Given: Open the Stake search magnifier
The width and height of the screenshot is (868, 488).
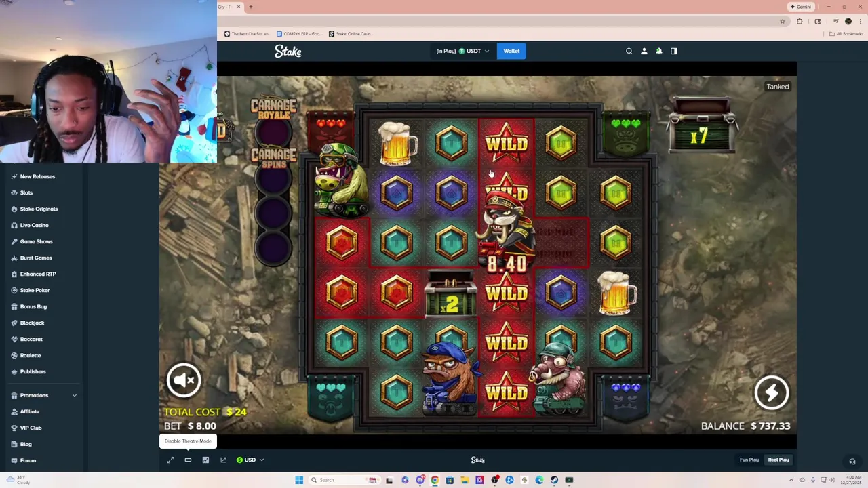Looking at the screenshot, I should pos(629,51).
